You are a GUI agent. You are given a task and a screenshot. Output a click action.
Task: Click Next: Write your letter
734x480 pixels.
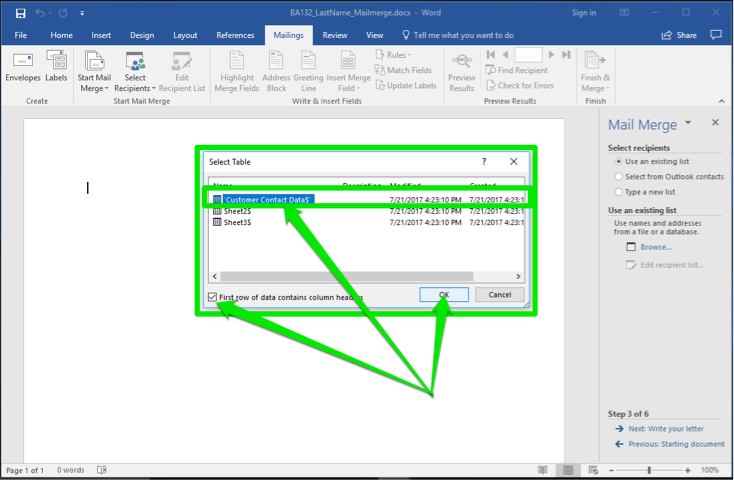(666, 428)
